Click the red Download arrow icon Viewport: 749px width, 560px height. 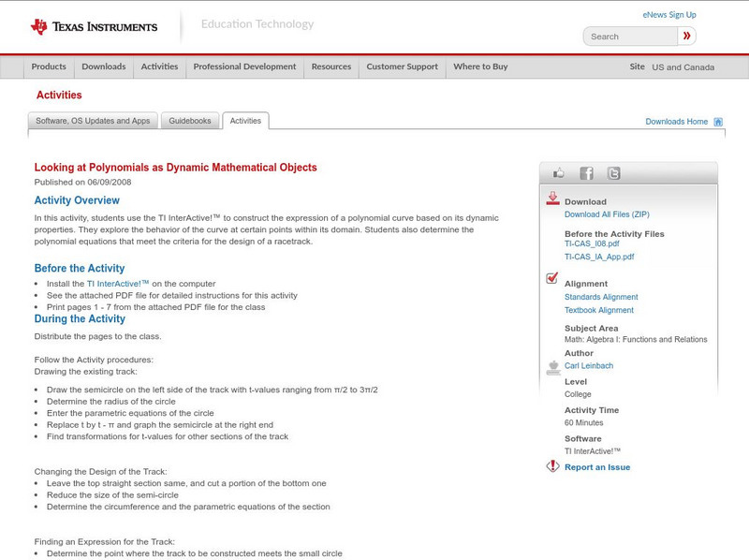[x=551, y=198]
